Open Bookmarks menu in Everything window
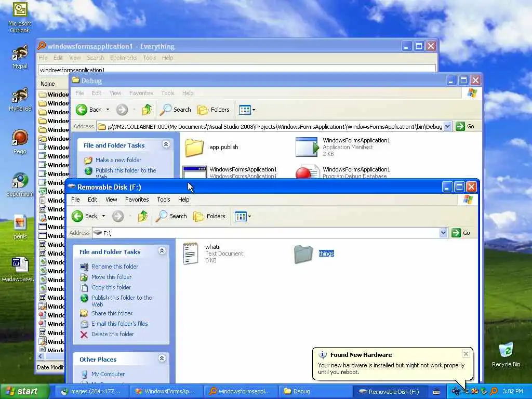Image resolution: width=532 pixels, height=399 pixels. click(123, 58)
